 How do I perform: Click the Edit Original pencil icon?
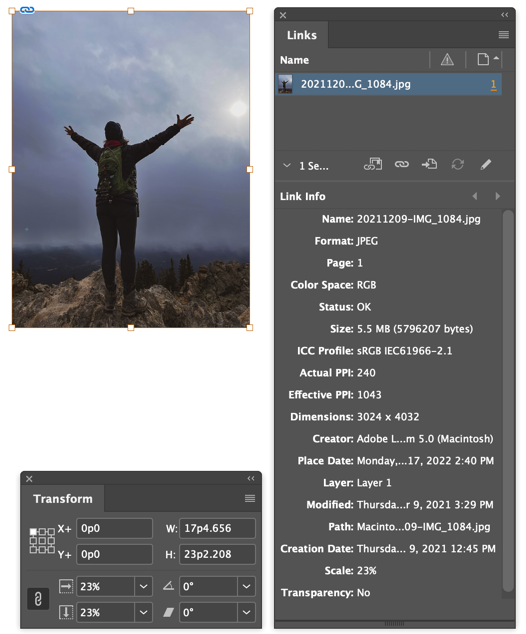[486, 164]
